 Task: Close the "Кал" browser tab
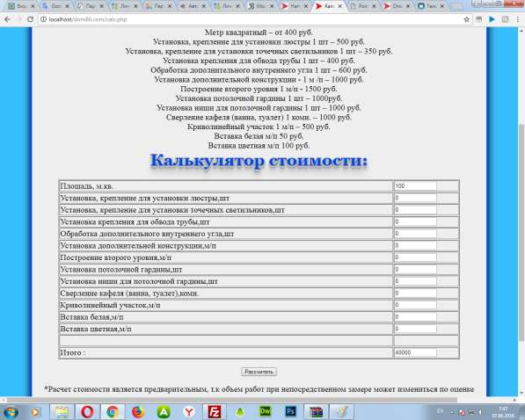(340, 6)
